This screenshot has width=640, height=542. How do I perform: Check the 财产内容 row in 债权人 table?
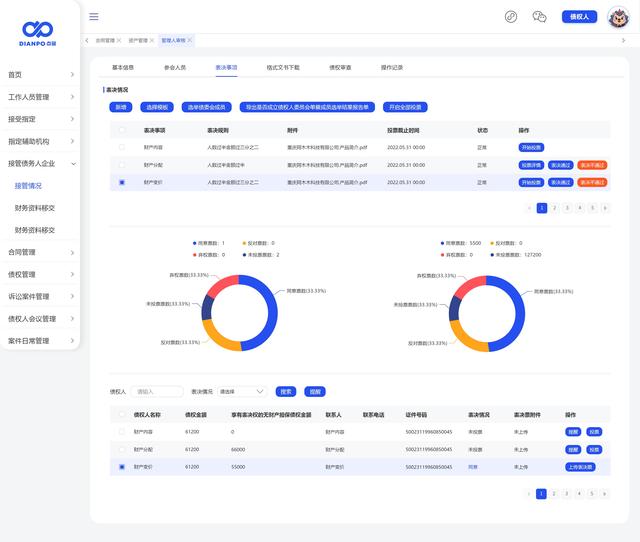[122, 432]
